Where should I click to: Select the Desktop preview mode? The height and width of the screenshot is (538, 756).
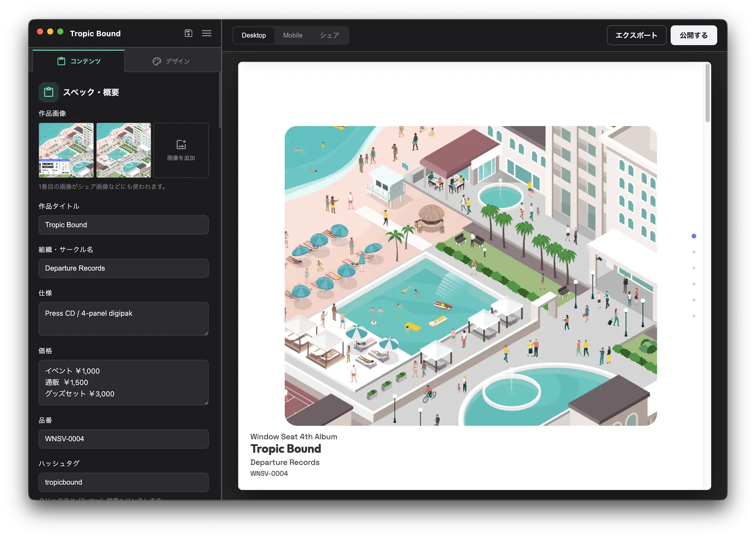pos(254,35)
